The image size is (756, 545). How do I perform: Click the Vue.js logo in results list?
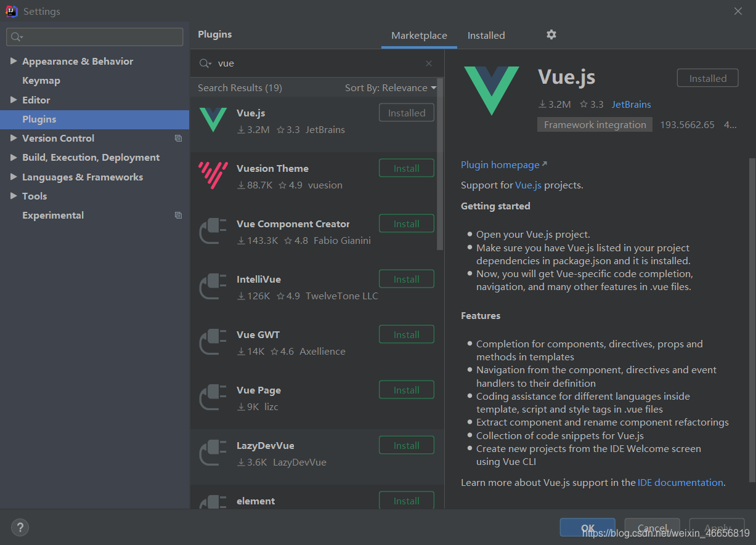coord(213,119)
